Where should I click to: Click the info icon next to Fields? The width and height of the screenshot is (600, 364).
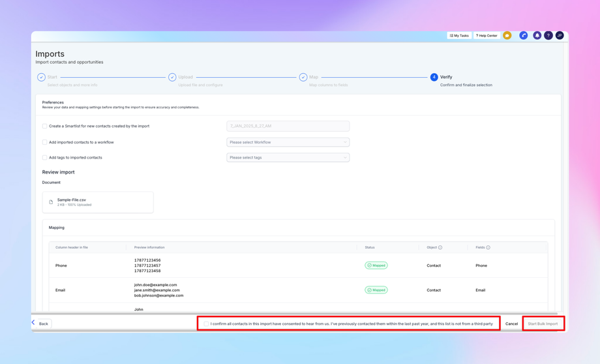488,247
